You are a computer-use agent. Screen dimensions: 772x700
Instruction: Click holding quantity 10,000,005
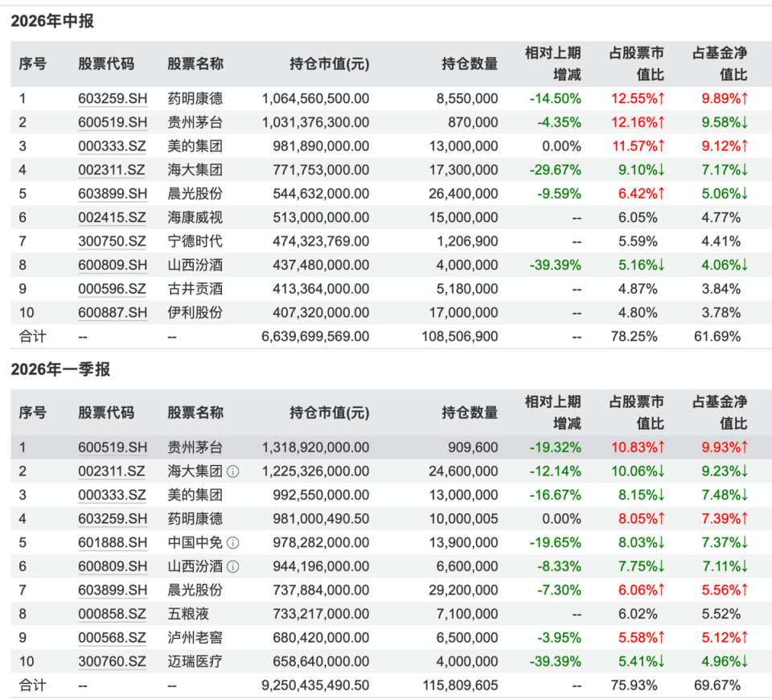pos(463,519)
